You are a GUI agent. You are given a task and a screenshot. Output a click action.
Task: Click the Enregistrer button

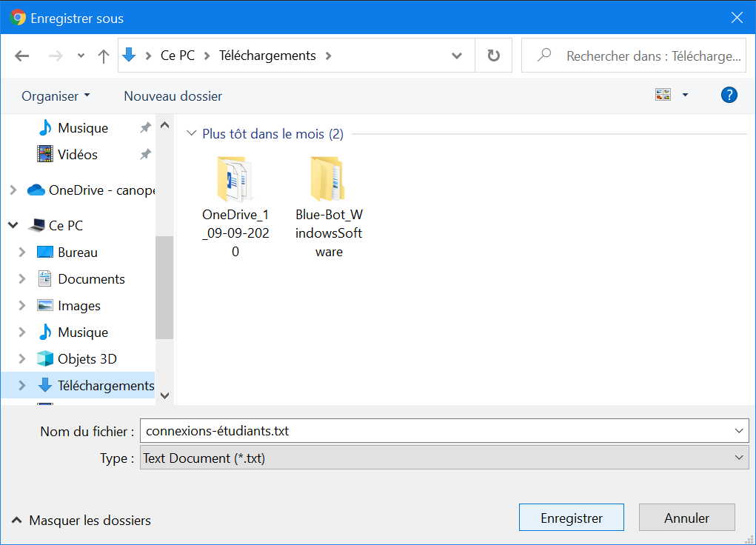point(571,518)
